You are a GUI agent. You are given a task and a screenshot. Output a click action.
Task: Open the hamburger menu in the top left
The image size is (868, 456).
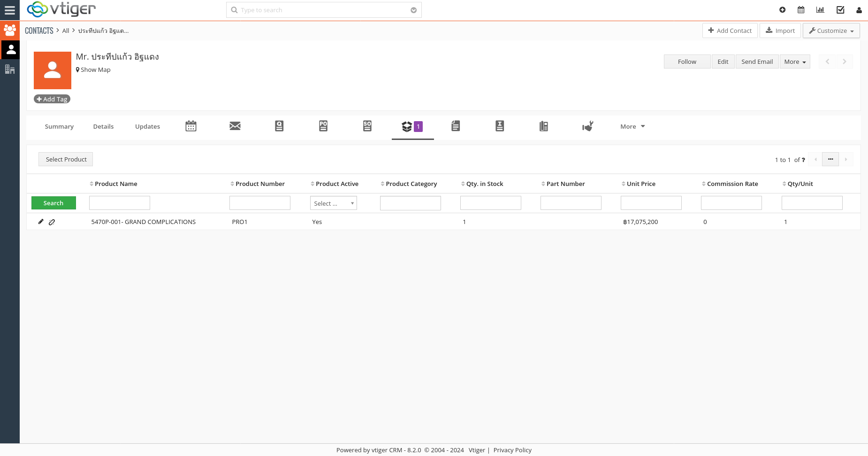(9, 10)
